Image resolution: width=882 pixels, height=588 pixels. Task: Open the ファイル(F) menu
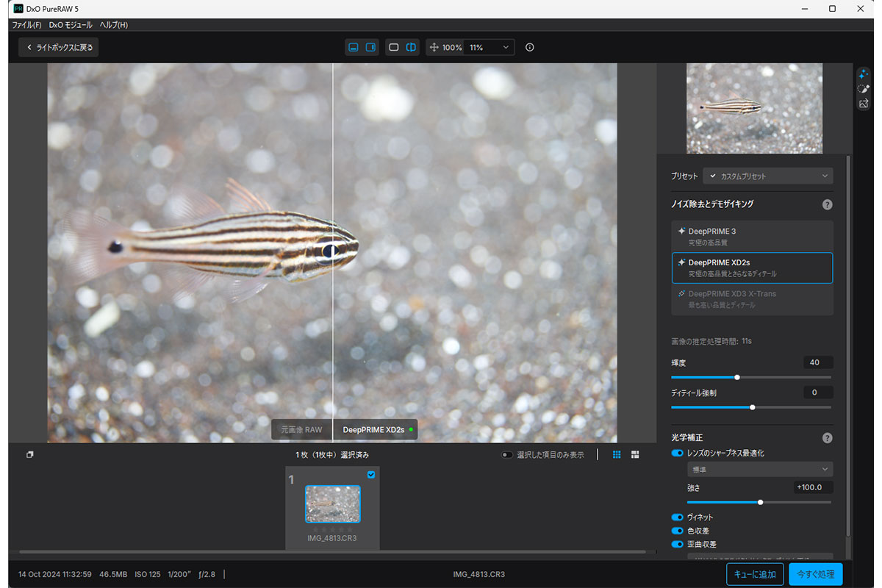pos(26,25)
